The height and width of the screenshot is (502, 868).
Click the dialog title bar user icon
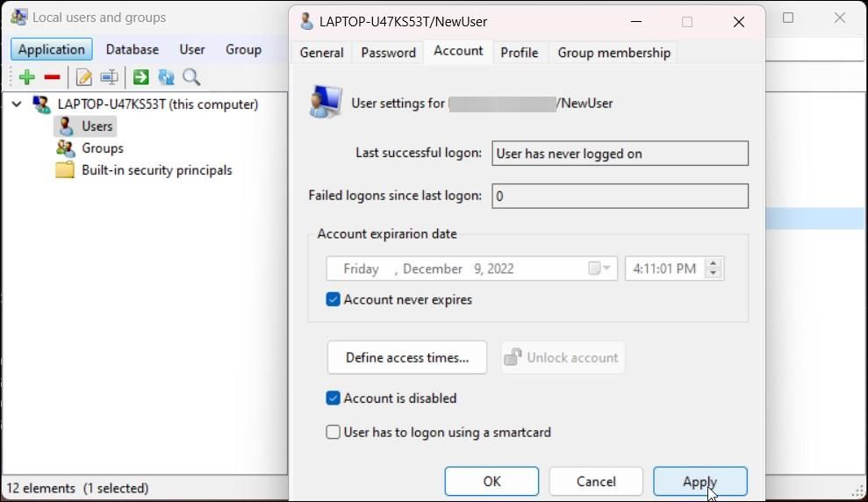click(x=306, y=22)
